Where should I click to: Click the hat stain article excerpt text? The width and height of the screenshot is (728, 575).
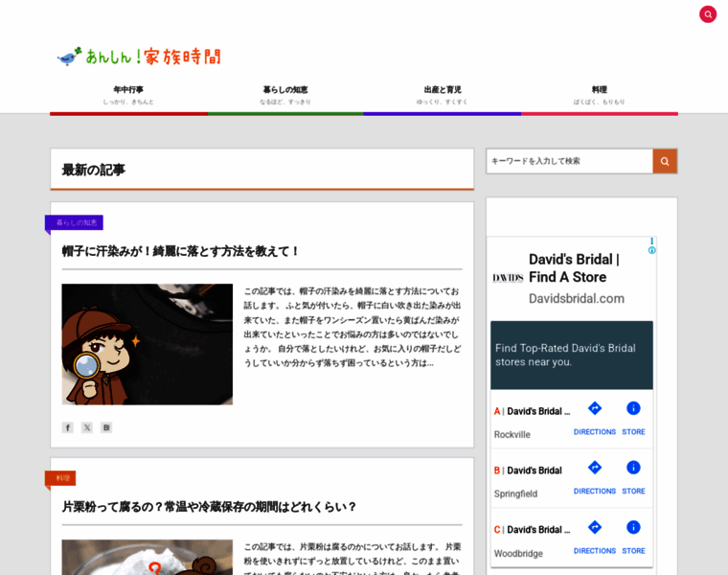[353, 327]
